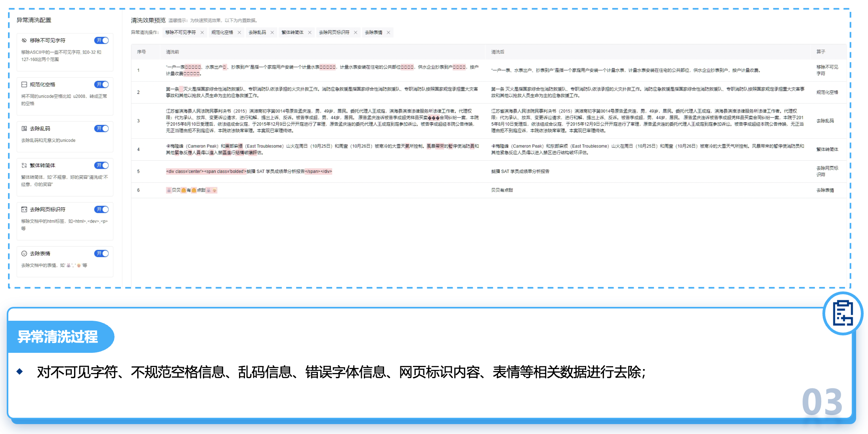Click the 去除表情 smiley icon
The image size is (868, 434).
tap(24, 253)
